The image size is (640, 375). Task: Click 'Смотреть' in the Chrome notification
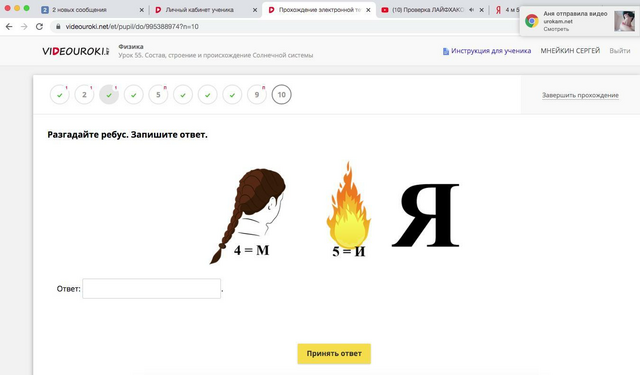556,29
